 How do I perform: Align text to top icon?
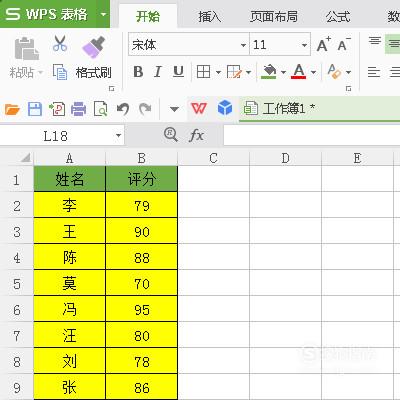[375, 41]
